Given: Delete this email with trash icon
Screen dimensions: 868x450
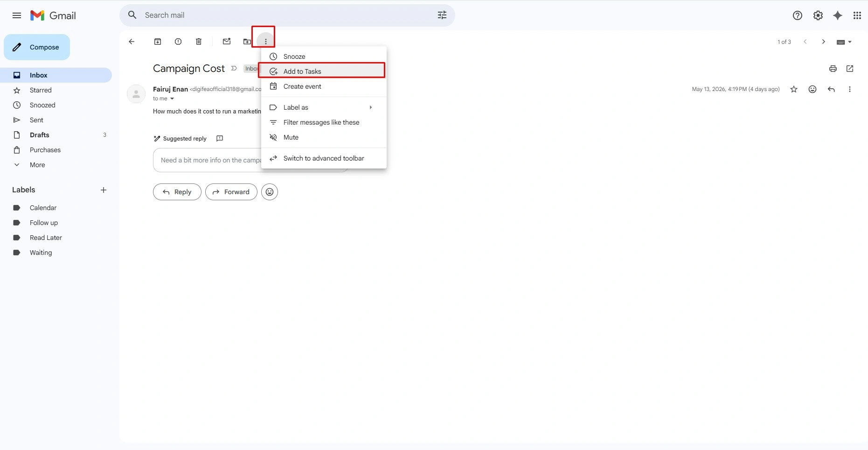Looking at the screenshot, I should [199, 42].
